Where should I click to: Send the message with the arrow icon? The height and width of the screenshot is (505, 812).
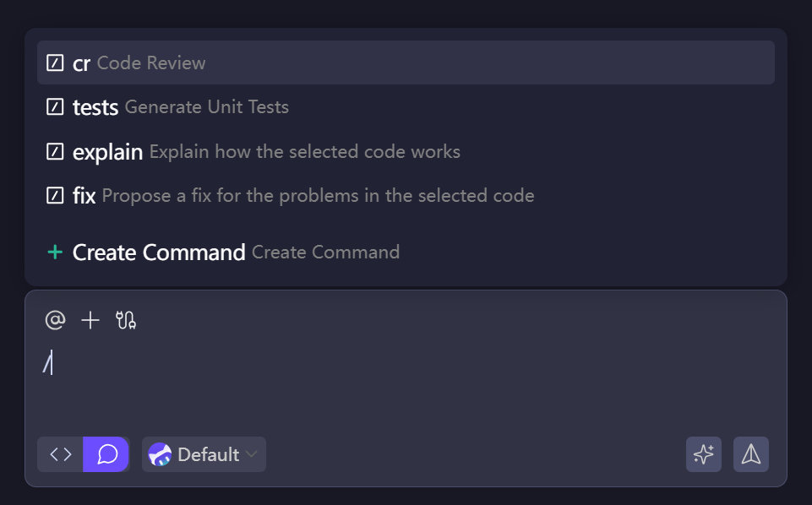point(751,454)
